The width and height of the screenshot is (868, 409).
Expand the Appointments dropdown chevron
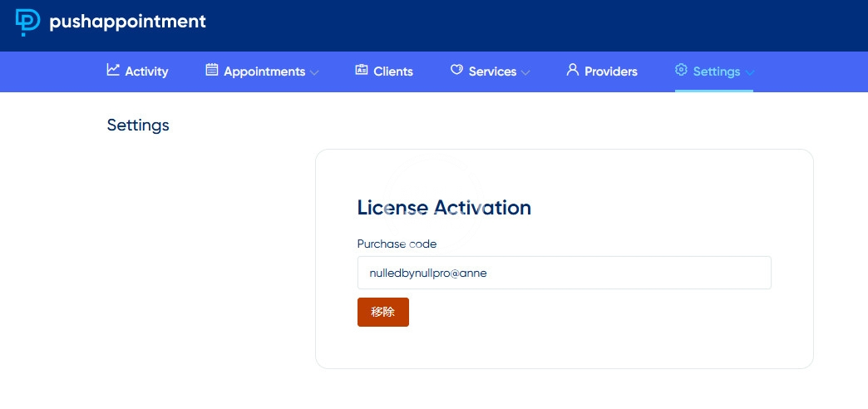tap(314, 72)
